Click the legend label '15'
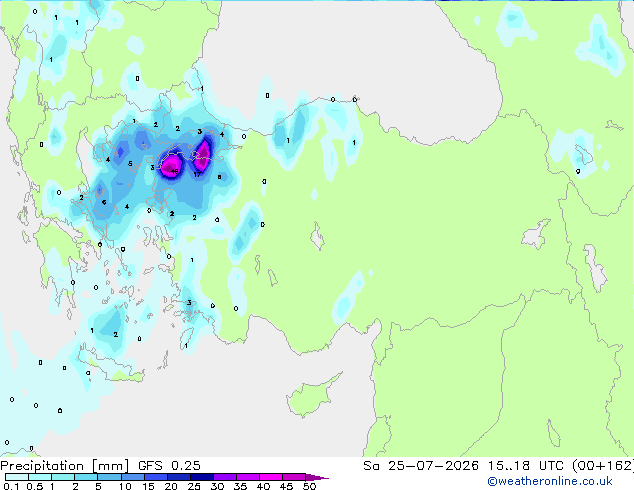 pyautogui.click(x=148, y=486)
